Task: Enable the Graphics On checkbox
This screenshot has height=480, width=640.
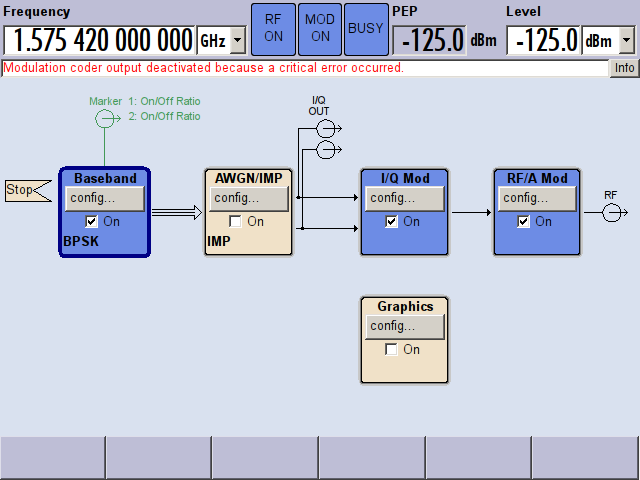Action: (392, 349)
